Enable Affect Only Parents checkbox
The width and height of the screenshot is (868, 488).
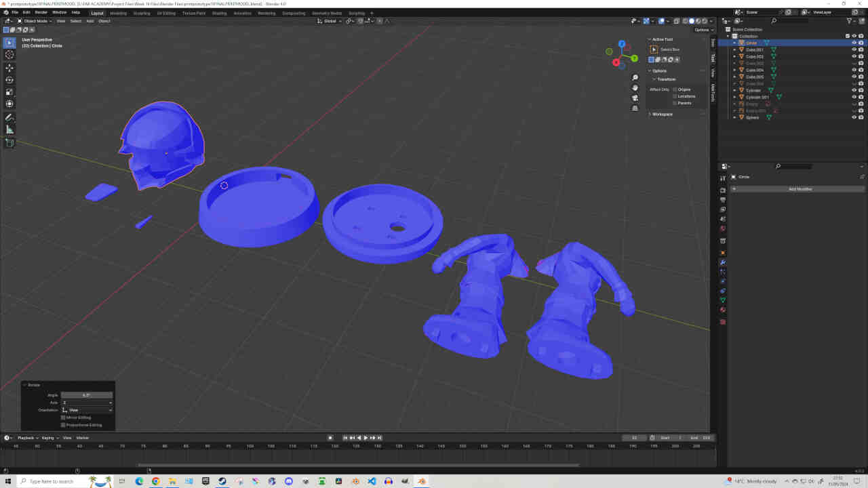coord(675,103)
